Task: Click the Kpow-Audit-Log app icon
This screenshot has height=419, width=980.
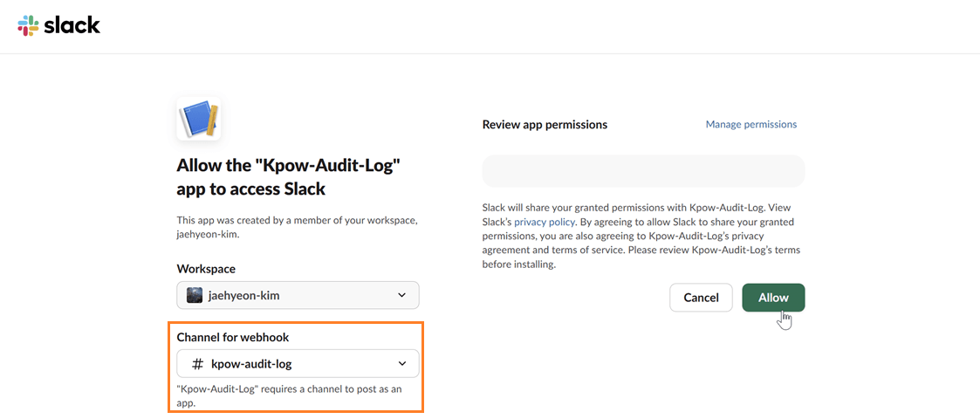Action: pyautogui.click(x=199, y=118)
